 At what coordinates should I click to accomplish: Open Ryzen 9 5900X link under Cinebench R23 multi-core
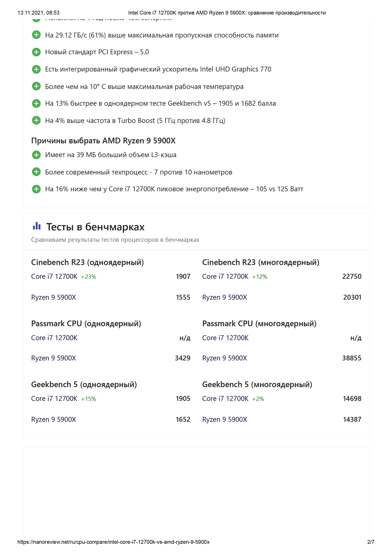[x=224, y=297]
